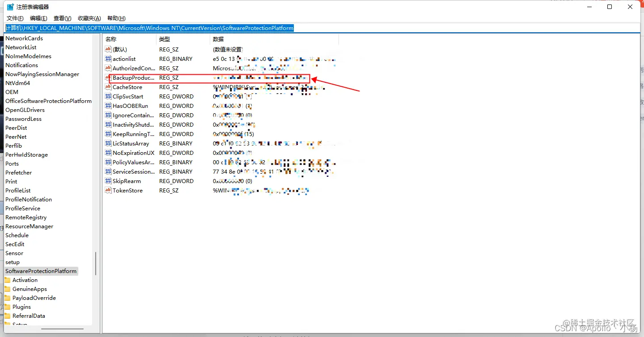Select the Prefetcher key
Screen dimensions: 644x337
18,172
